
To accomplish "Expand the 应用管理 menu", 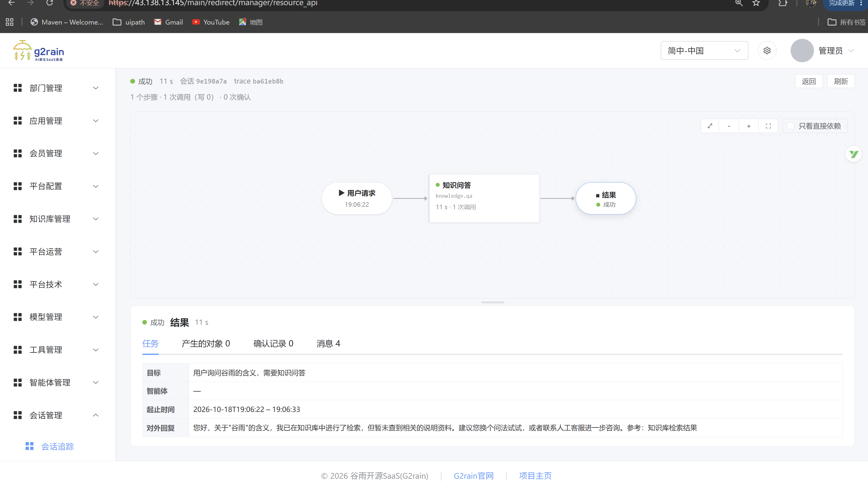I will tap(57, 121).
